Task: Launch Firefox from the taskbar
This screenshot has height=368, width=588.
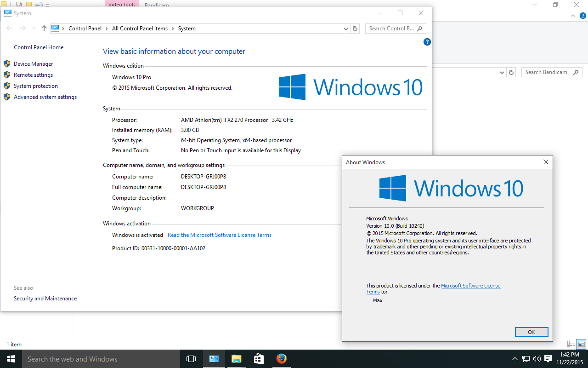Action: [x=281, y=359]
